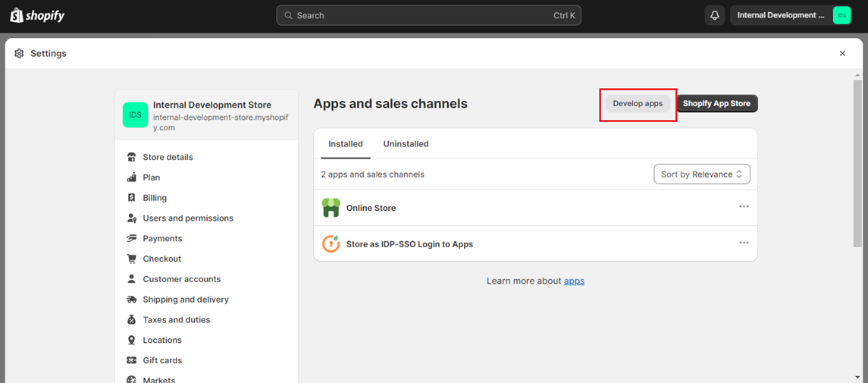868x383 pixels.
Task: Click the Customer accounts person icon
Action: (x=132, y=279)
